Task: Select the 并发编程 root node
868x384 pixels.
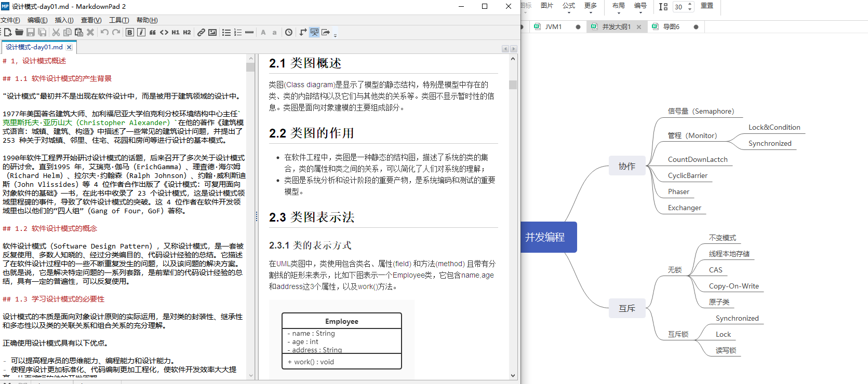Action: [x=549, y=237]
